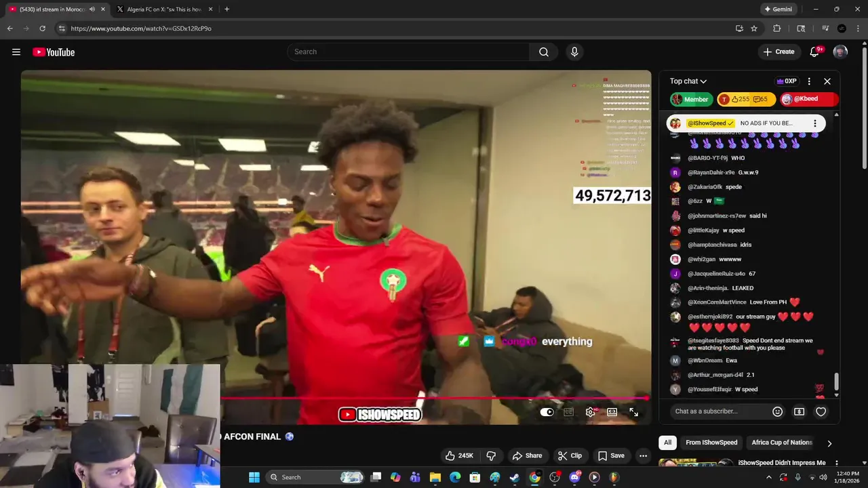Open Discord from the taskbar

click(x=574, y=477)
